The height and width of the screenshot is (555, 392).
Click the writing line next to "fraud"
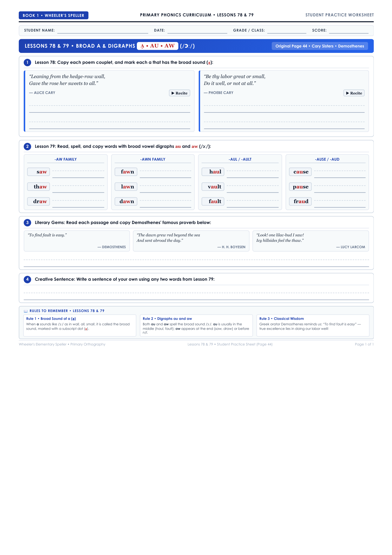(x=340, y=204)
